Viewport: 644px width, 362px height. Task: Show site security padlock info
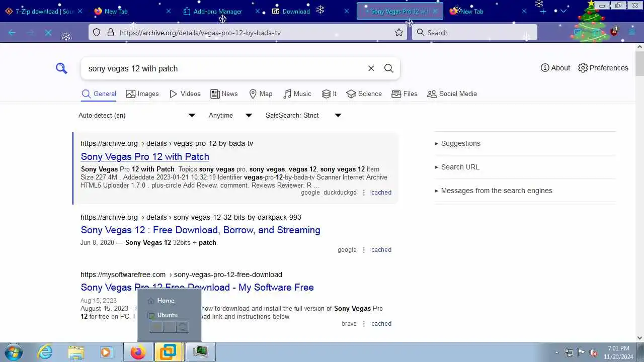110,33
